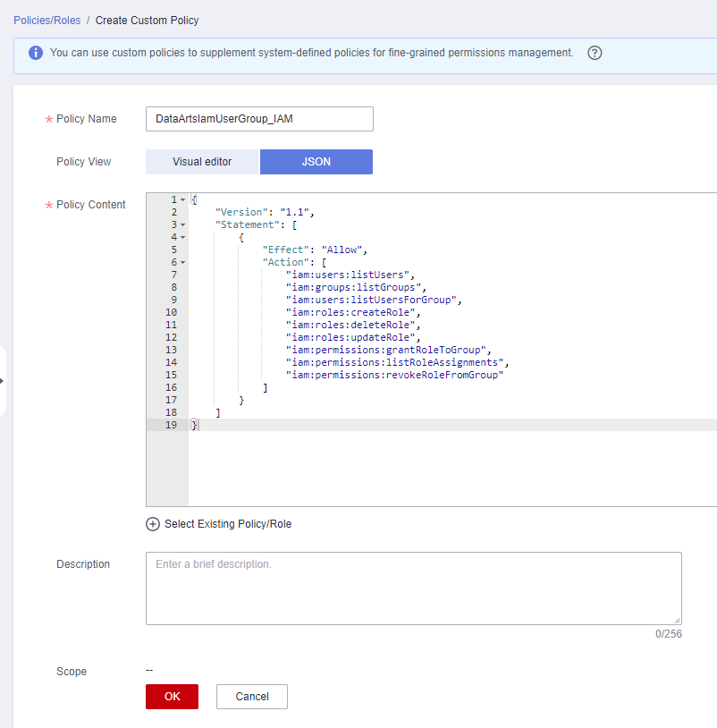Click the Create Custom Policy breadcrumb text

click(x=148, y=21)
